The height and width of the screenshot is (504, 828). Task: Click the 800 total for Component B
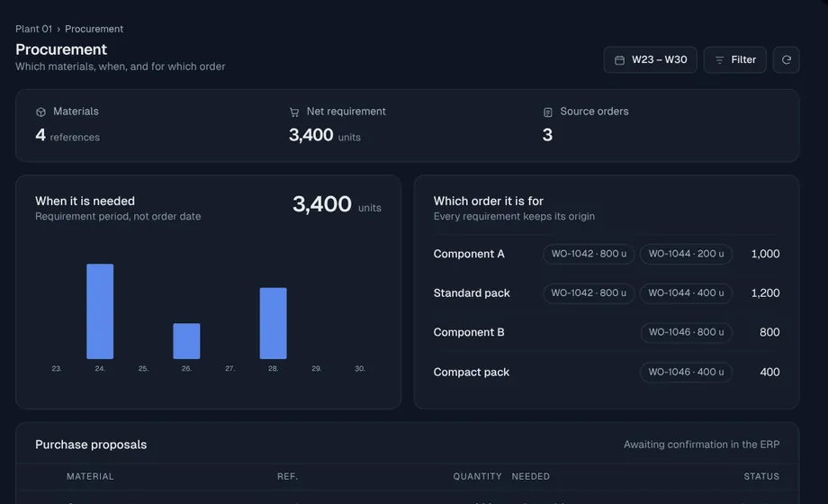[769, 332]
